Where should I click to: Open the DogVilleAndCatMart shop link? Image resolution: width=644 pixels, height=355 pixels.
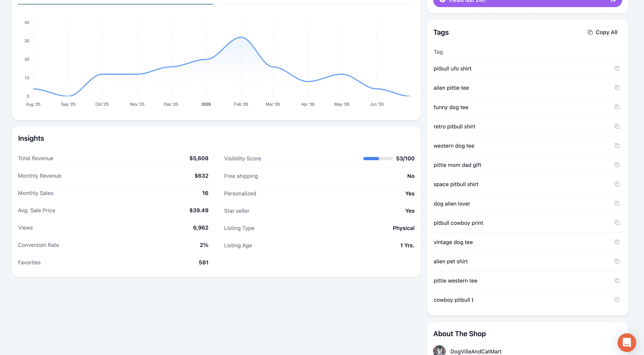(x=476, y=351)
